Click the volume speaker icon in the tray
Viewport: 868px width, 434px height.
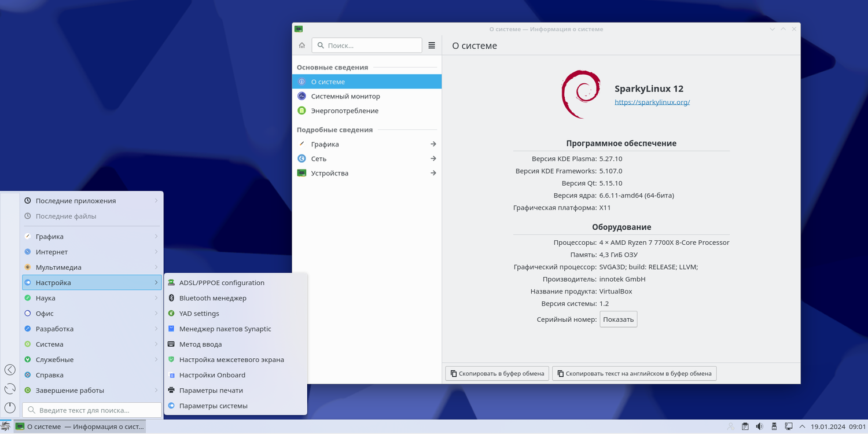759,426
